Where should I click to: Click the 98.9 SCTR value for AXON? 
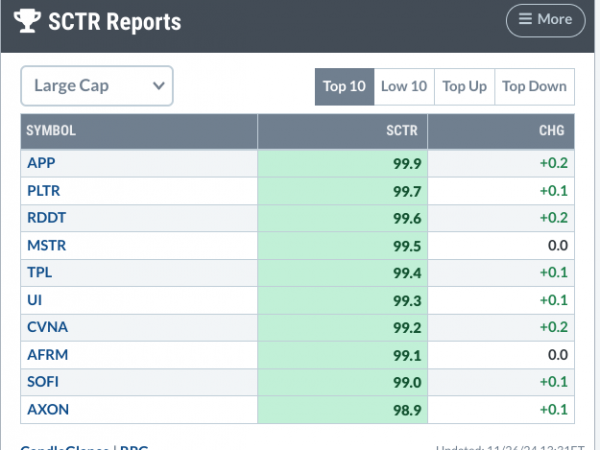pos(407,410)
